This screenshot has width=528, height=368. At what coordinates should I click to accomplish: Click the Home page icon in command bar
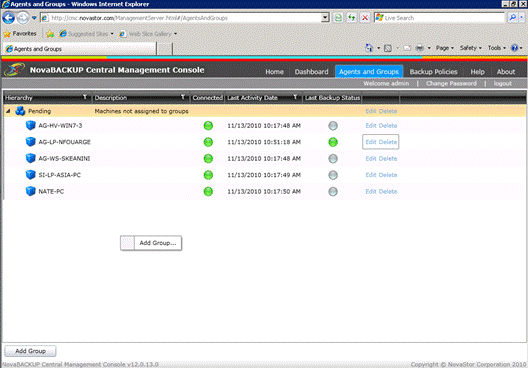point(369,48)
